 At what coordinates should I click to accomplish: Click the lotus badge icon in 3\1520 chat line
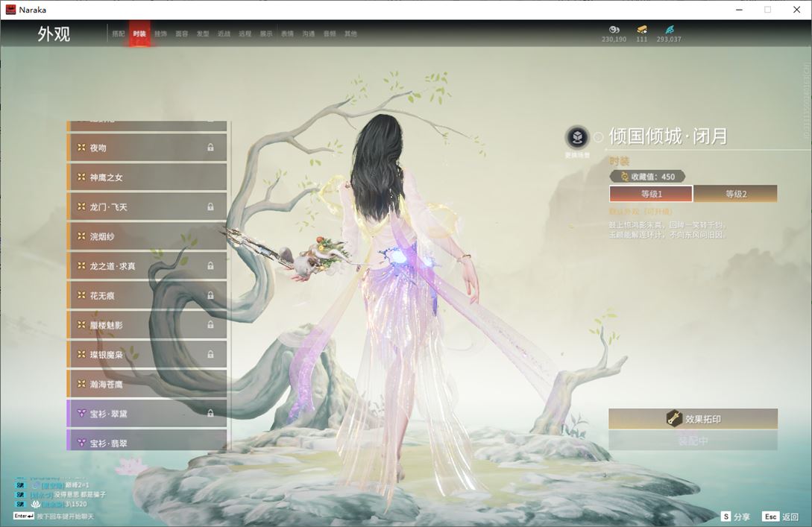35,504
